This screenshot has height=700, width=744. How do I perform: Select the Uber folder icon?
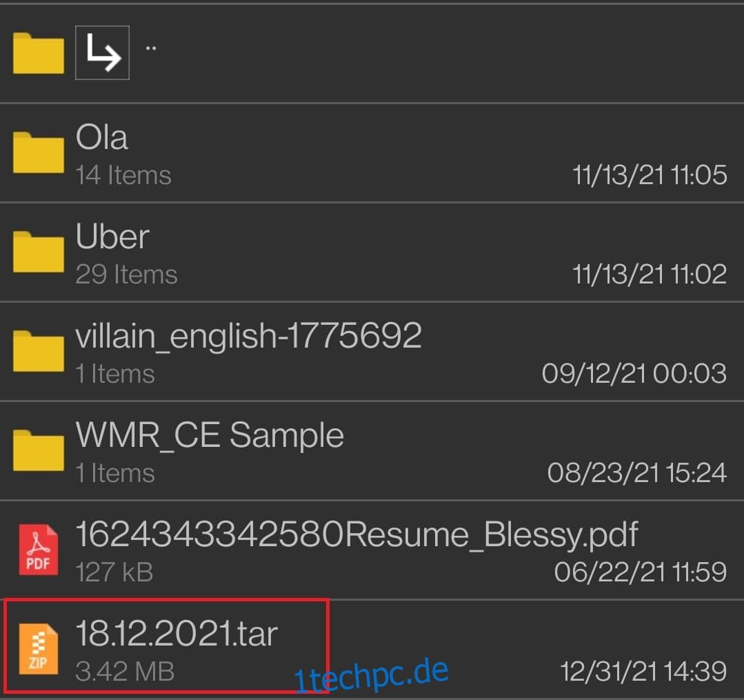39,252
